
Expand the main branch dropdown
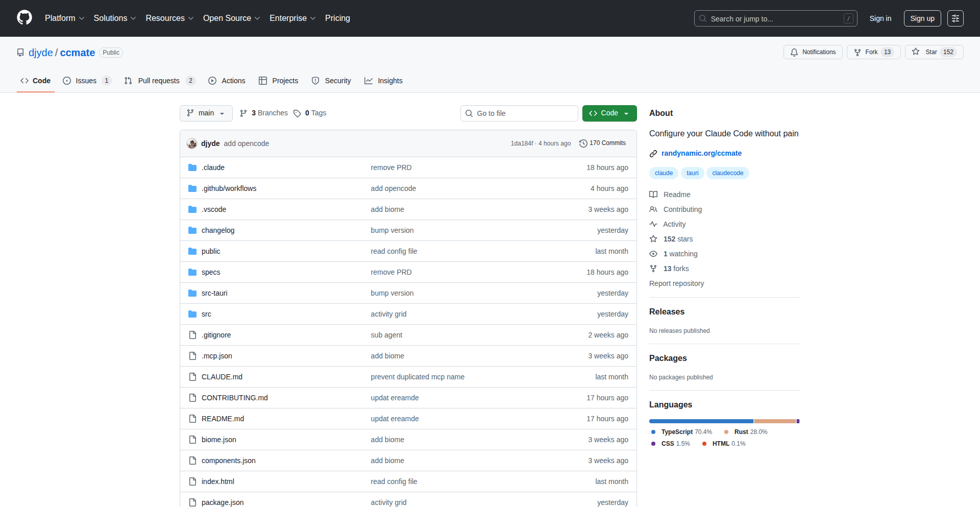pyautogui.click(x=206, y=113)
